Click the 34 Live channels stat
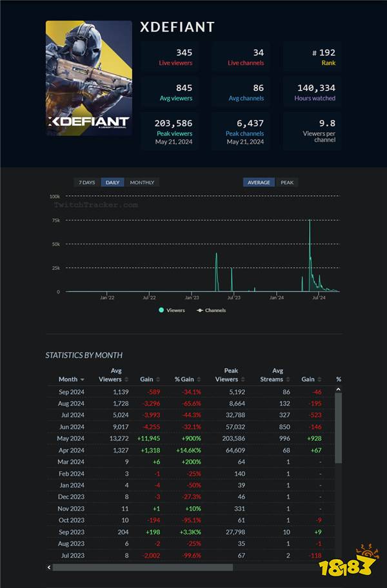This screenshot has height=588, width=387. pyautogui.click(x=241, y=57)
